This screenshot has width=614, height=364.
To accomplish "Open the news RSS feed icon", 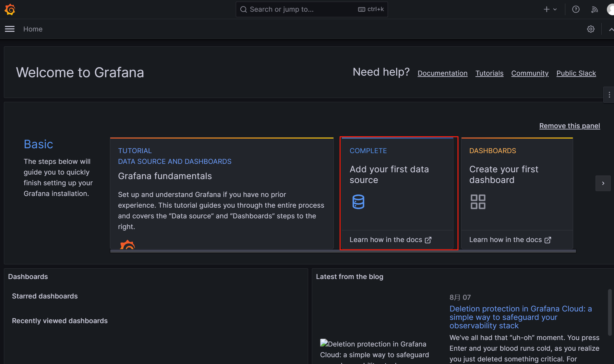I will pos(594,9).
